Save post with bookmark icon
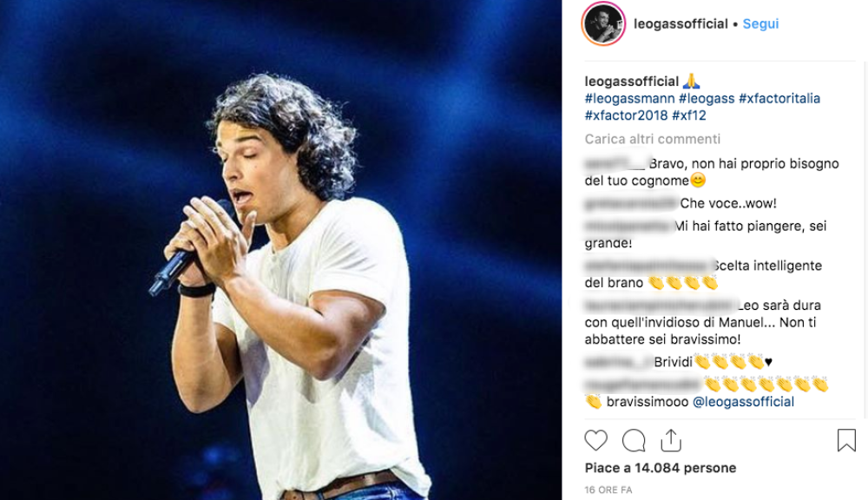Image resolution: width=868 pixels, height=500 pixels. click(x=846, y=441)
